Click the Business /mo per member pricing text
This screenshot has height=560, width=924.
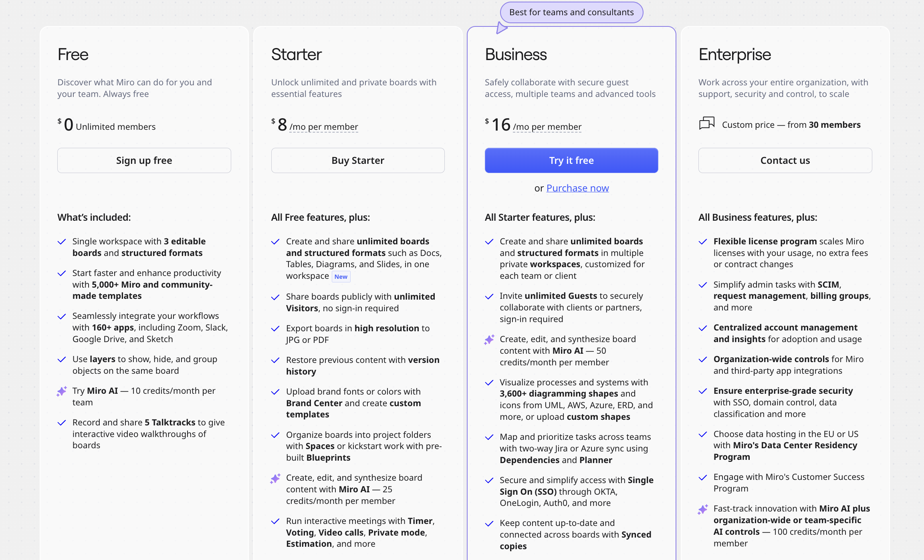pyautogui.click(x=547, y=127)
